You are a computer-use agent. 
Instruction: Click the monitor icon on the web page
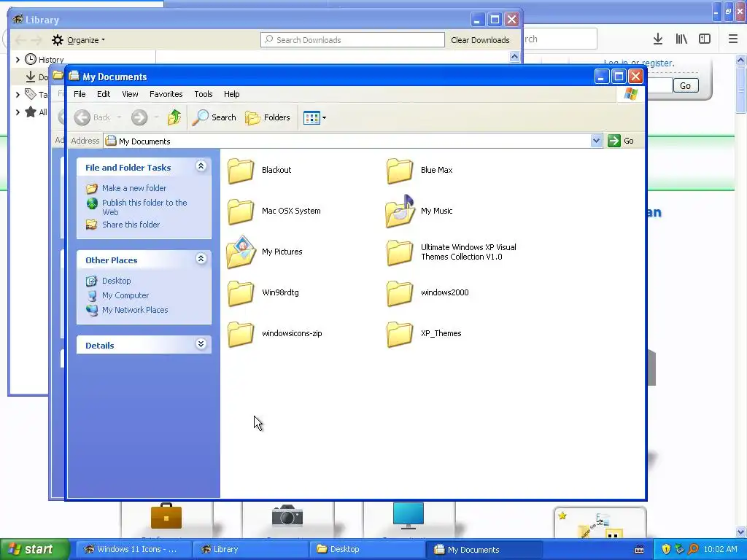(x=409, y=516)
